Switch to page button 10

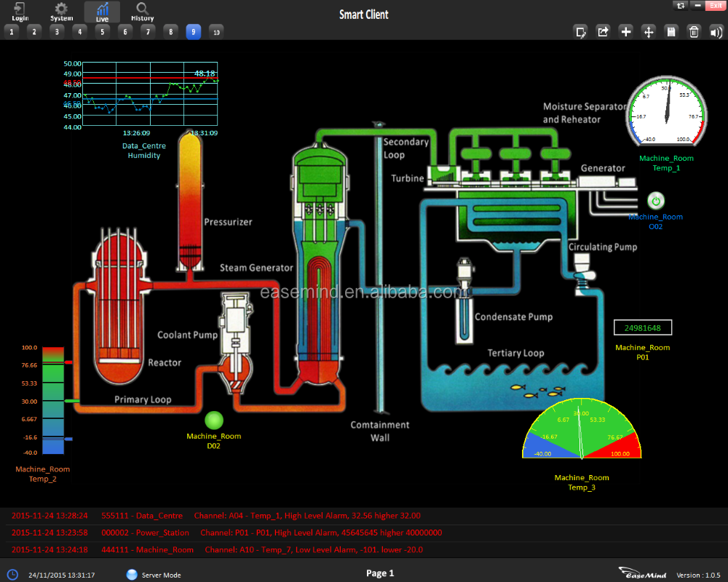pyautogui.click(x=215, y=31)
